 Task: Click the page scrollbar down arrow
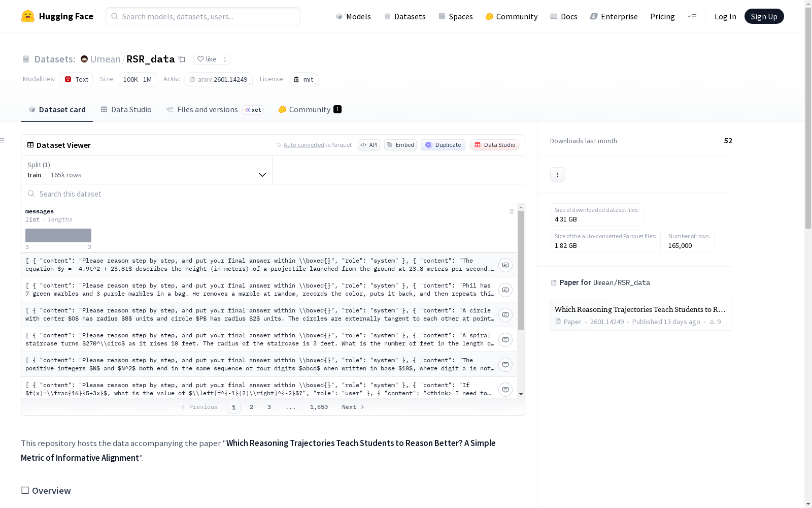[x=808, y=504]
